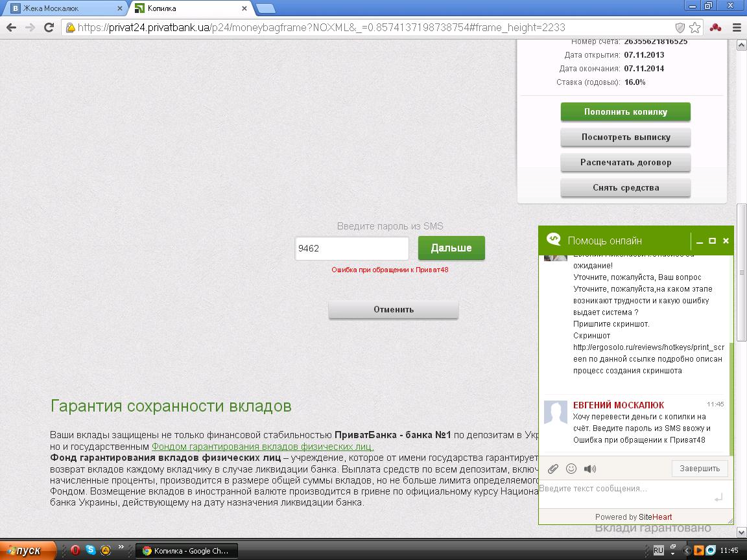The height and width of the screenshot is (560, 747).
Task: Click the ЕВГЕНИЙ МОСКАЛЮК avatar in chat
Action: (x=556, y=412)
